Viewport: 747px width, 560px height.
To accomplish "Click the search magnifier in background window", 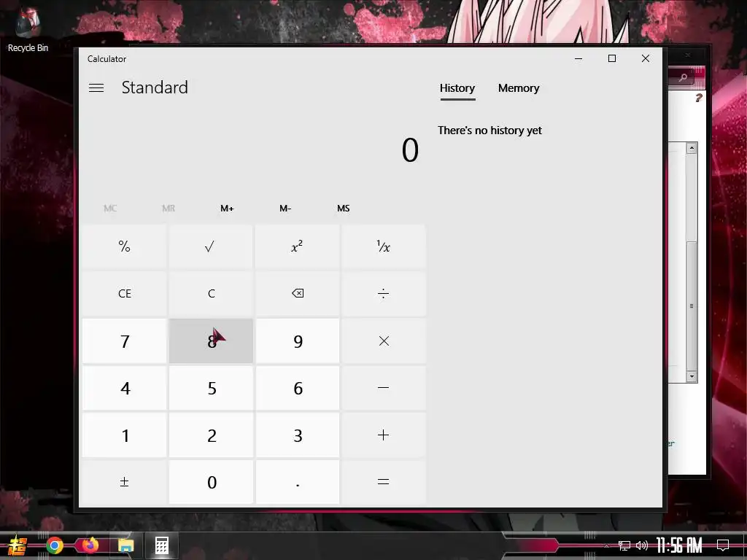I will [x=683, y=77].
